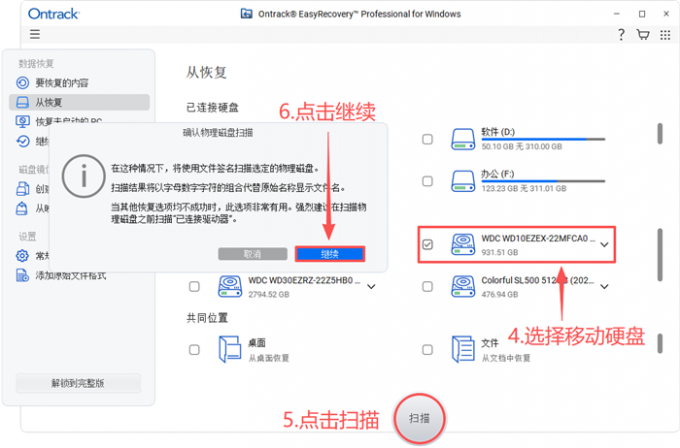Click the 软件 (D:) usage bar

543,140
